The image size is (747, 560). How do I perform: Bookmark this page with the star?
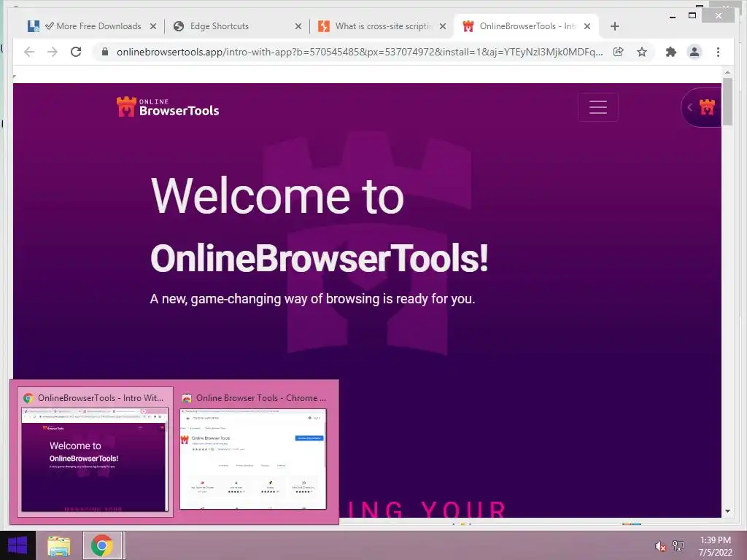click(x=642, y=52)
